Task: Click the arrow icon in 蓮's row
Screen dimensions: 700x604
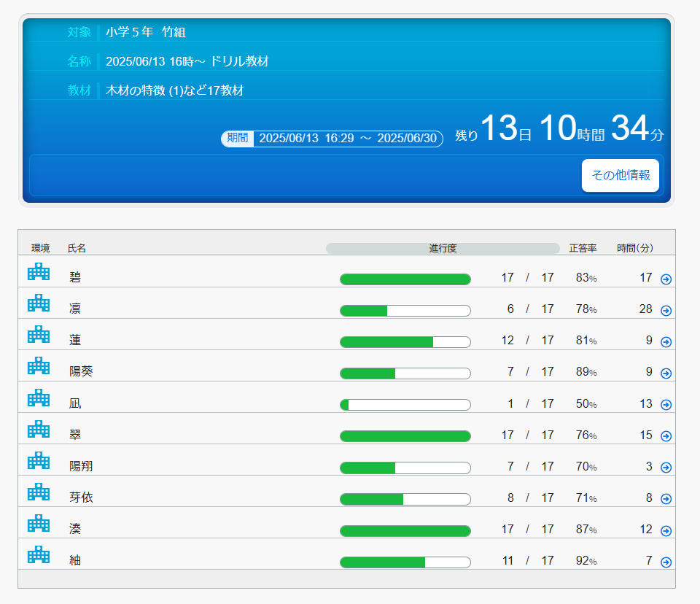Action: tap(666, 342)
